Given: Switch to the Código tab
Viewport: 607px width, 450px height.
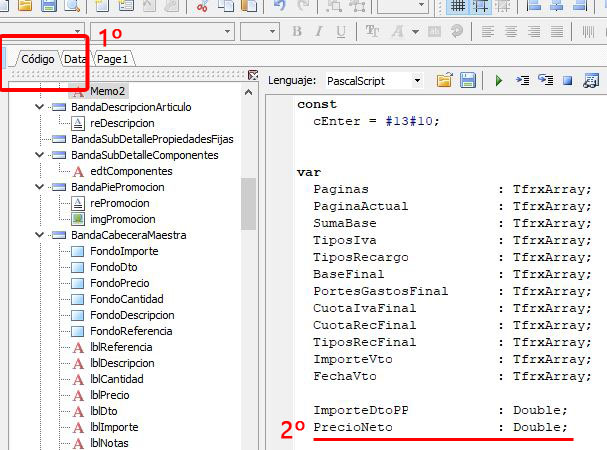Looking at the screenshot, I should pyautogui.click(x=38, y=59).
